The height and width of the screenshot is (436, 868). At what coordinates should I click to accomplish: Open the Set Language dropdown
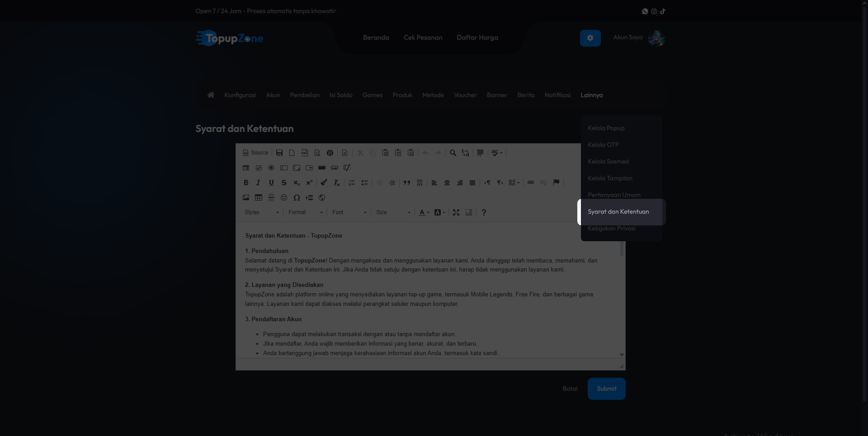514,183
